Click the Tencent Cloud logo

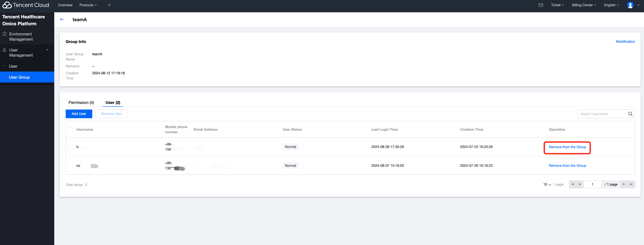(26, 5)
